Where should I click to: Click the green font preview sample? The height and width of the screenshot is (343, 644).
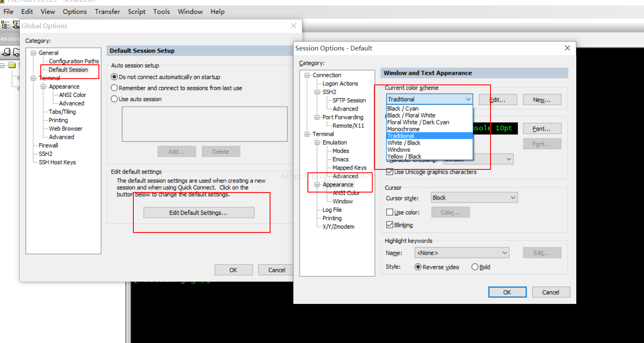coord(496,128)
